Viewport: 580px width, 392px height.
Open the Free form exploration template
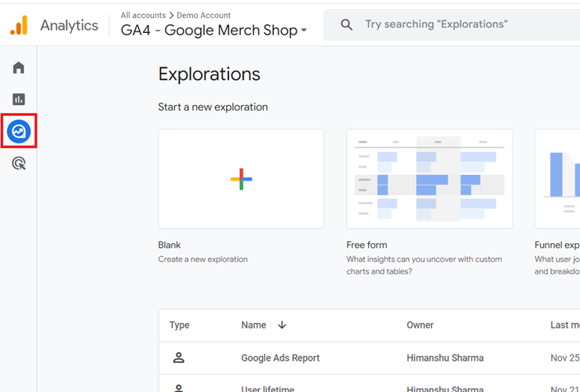[x=429, y=179]
